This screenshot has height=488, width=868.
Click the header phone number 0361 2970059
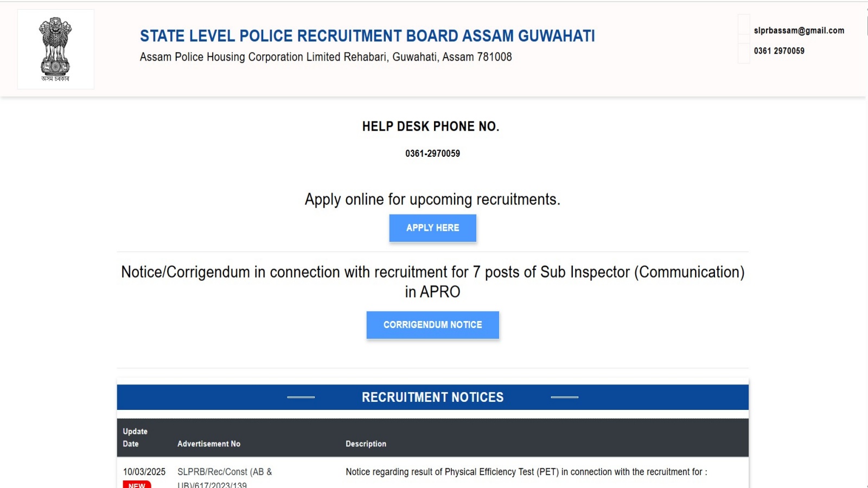(779, 51)
